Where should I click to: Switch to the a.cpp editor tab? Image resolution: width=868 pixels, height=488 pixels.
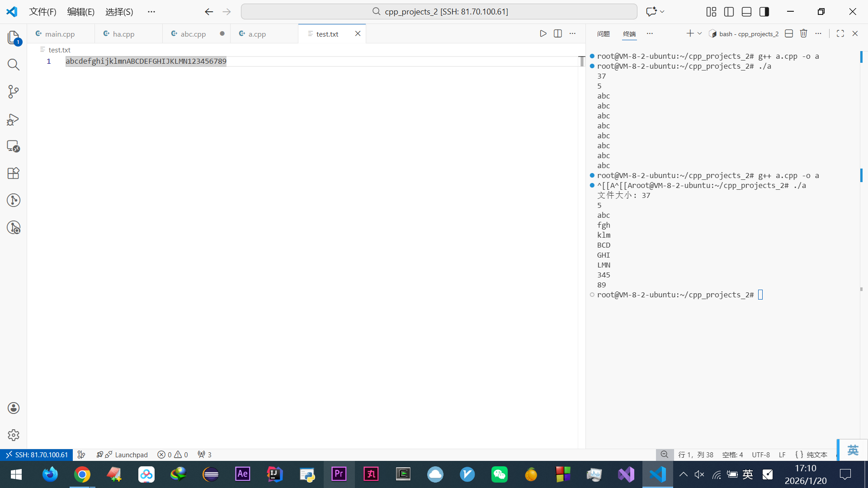(257, 34)
